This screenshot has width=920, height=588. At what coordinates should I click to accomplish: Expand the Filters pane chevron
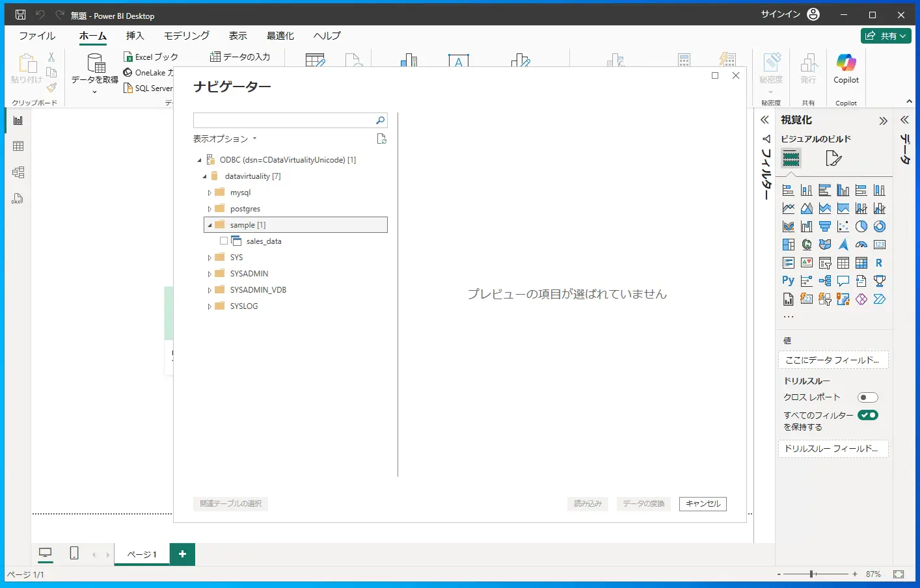[765, 120]
